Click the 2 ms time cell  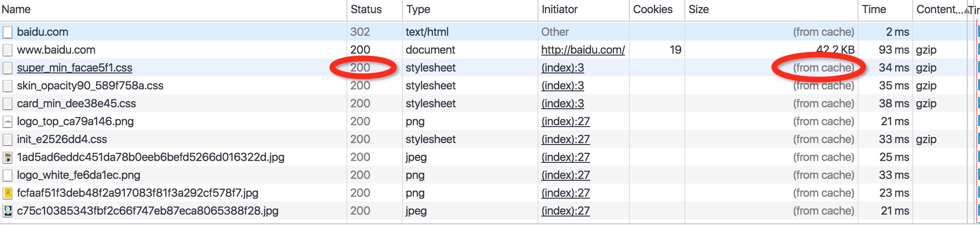(x=897, y=32)
